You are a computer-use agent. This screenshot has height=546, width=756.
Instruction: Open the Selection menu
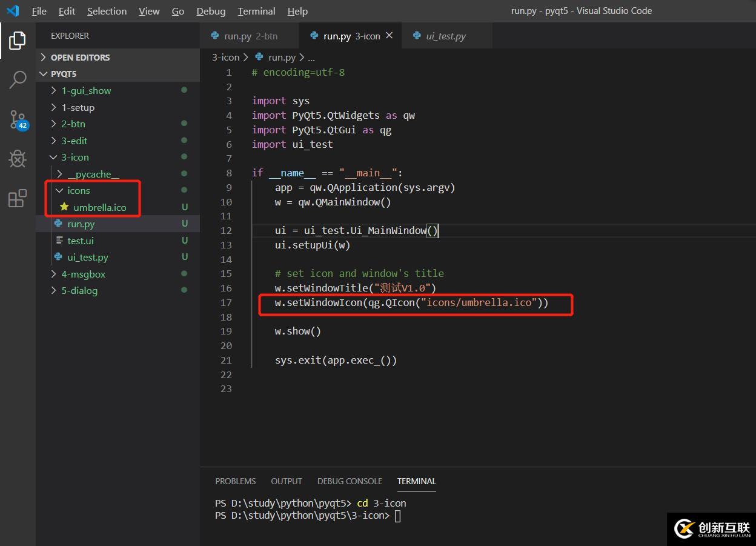click(107, 11)
